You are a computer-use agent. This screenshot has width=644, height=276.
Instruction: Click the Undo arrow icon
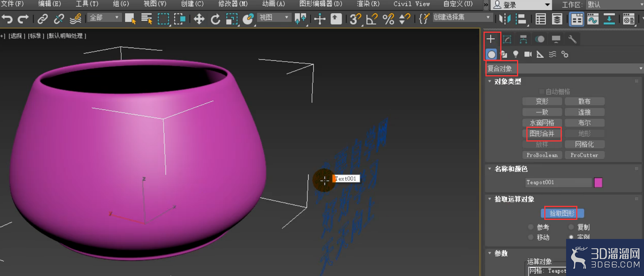click(7, 18)
